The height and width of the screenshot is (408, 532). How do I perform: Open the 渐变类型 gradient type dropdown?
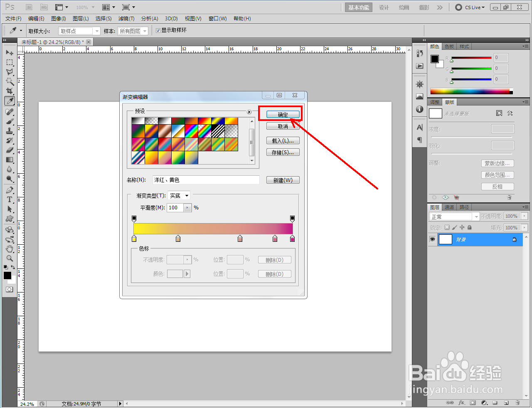pos(179,196)
